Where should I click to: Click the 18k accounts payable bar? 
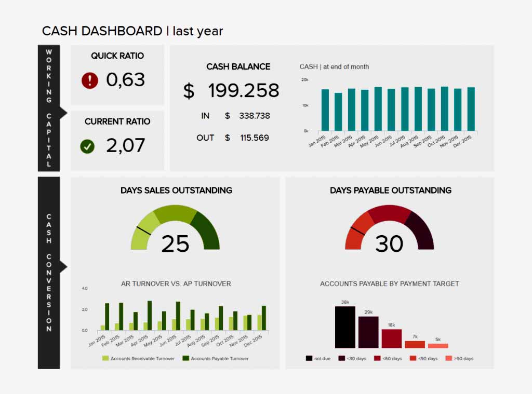pyautogui.click(x=392, y=338)
